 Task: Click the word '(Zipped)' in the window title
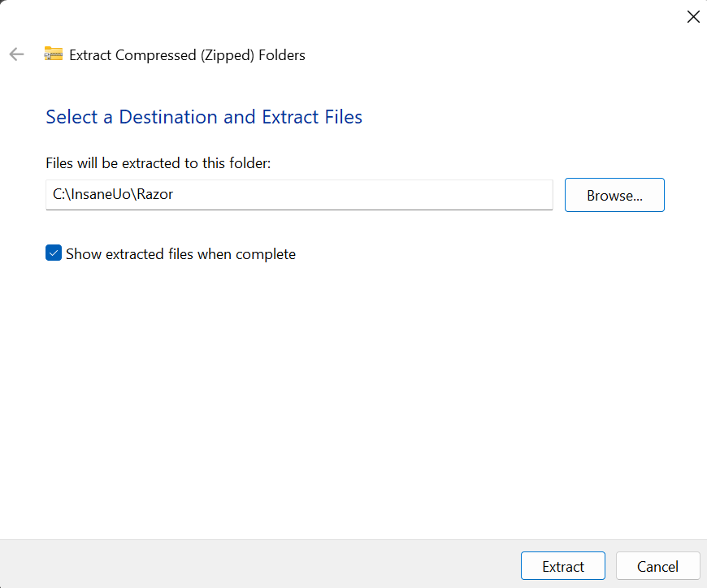click(230, 55)
